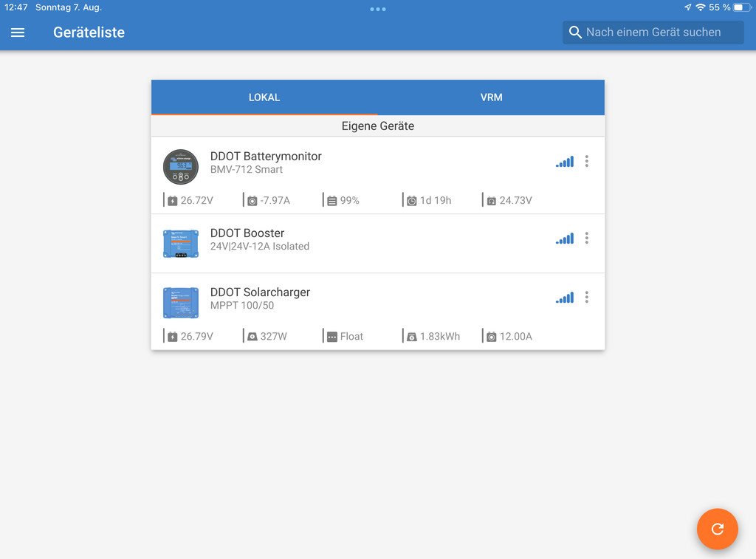Open three-dot menu for DDOT Booster
This screenshot has height=559, width=756.
click(x=587, y=238)
